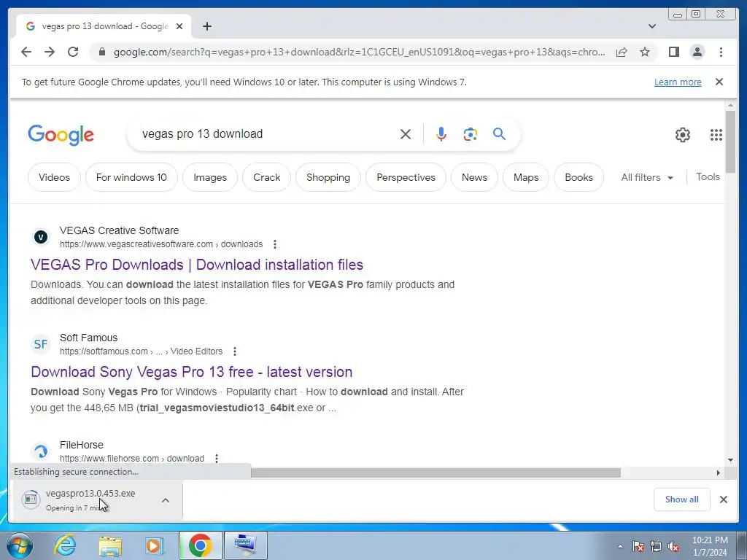
Task: Close the vegas pro 13 download tab
Action: point(179,26)
